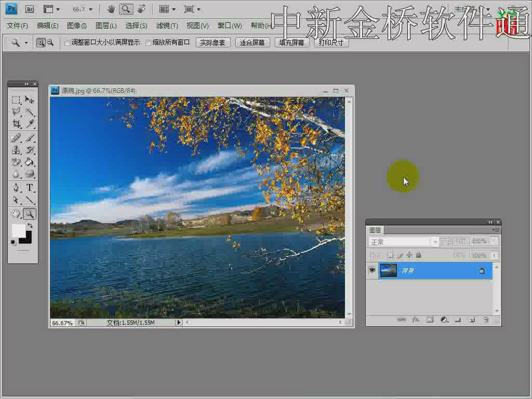Click Zoom tool in application bar

click(x=126, y=9)
